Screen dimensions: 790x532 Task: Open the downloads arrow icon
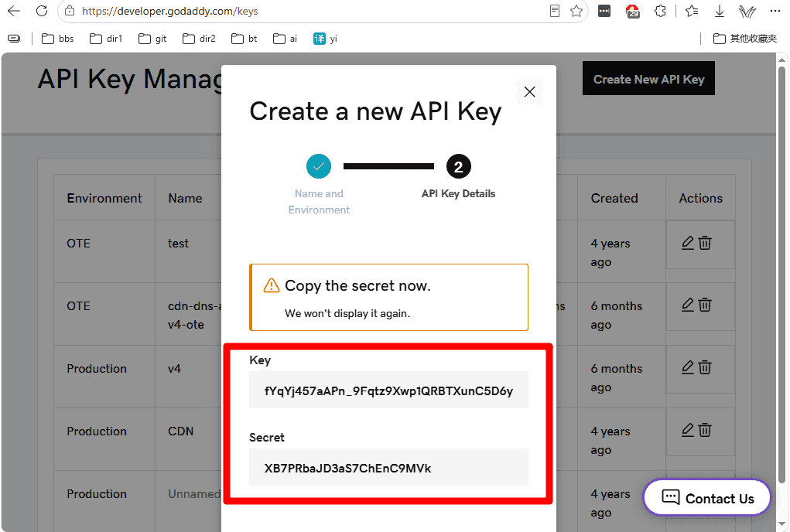pos(720,11)
